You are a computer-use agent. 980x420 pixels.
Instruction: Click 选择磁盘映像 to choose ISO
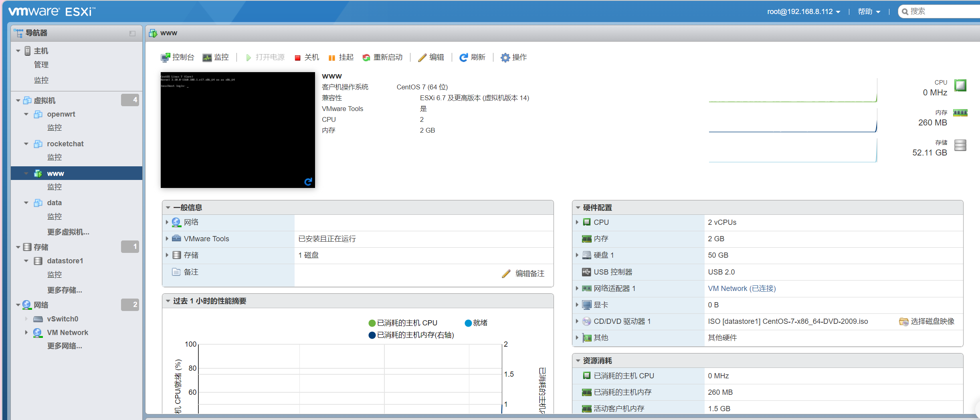pyautogui.click(x=927, y=321)
